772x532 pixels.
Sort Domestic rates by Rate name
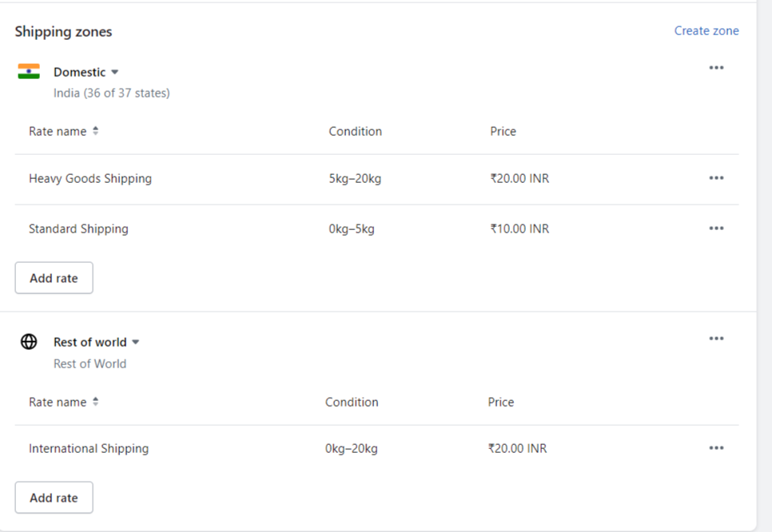[x=63, y=131]
